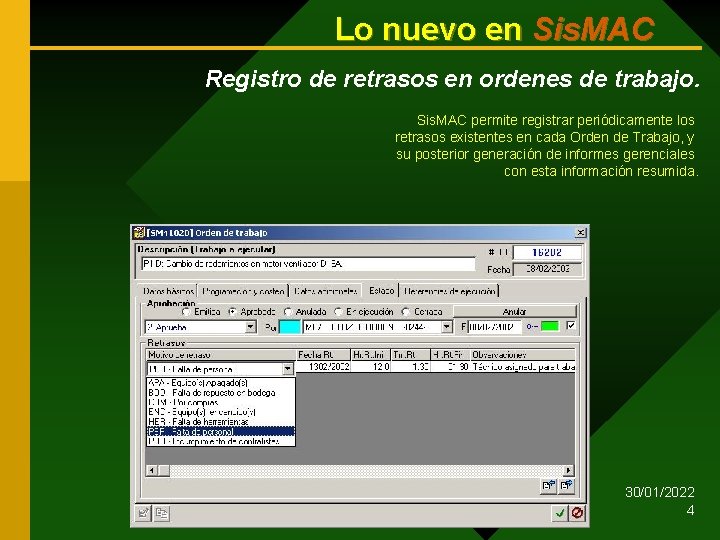Click the cell with date 13/02/2002

(323, 366)
